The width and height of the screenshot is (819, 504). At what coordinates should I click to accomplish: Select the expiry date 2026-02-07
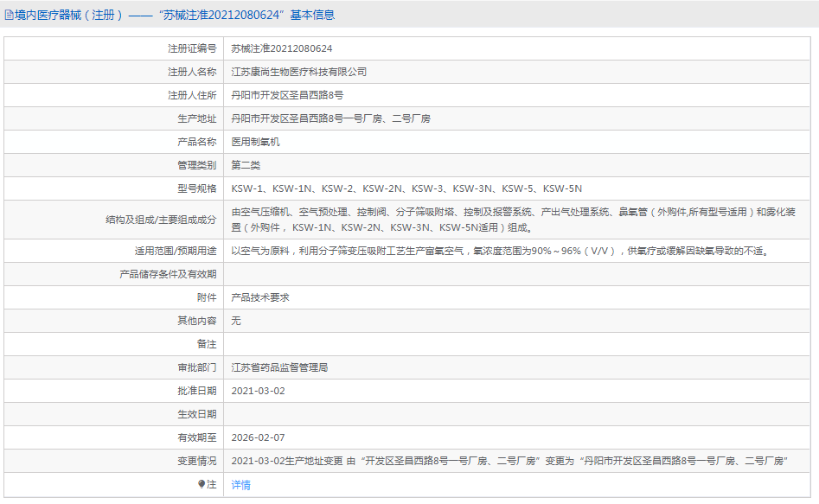pos(258,437)
